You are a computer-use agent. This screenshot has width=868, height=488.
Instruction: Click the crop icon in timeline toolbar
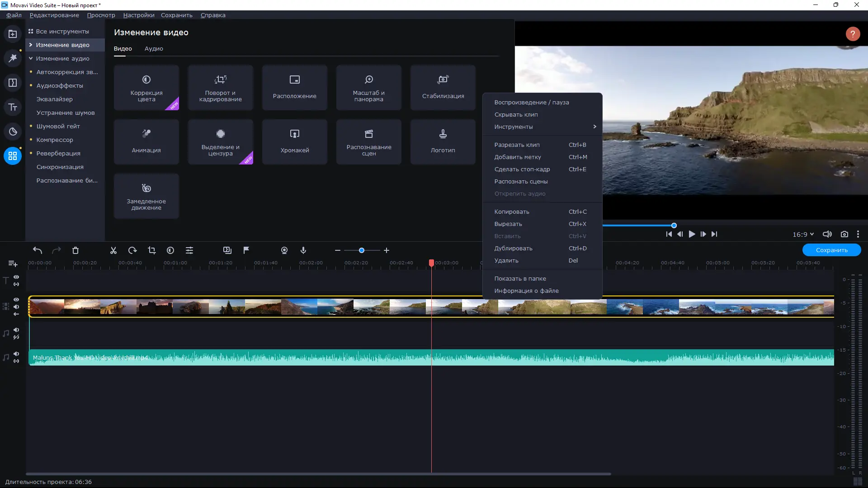point(151,250)
